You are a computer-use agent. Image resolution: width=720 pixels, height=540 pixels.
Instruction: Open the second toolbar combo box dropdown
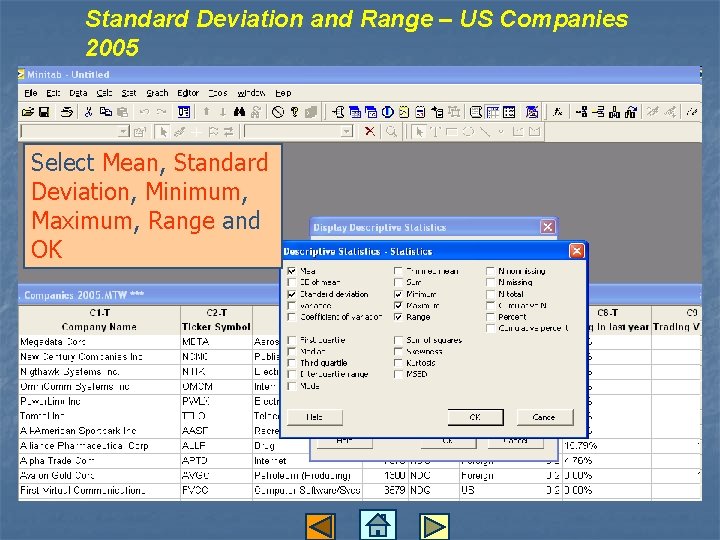346,132
